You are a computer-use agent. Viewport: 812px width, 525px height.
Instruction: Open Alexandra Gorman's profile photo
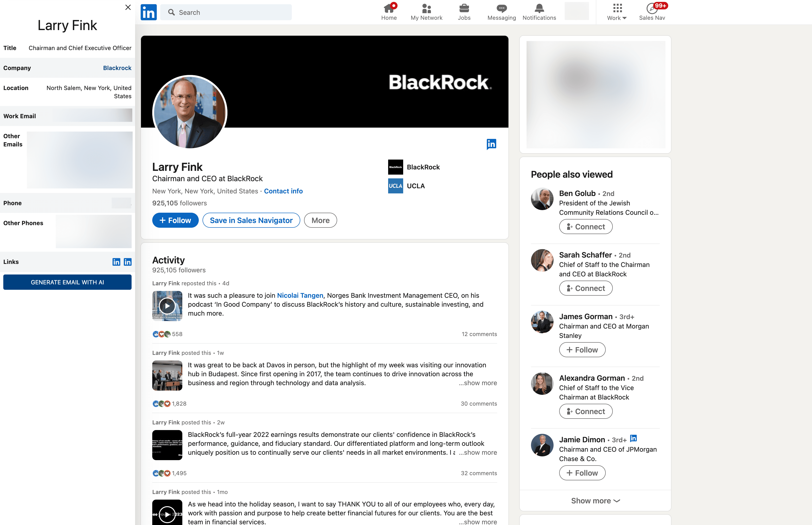click(x=542, y=384)
